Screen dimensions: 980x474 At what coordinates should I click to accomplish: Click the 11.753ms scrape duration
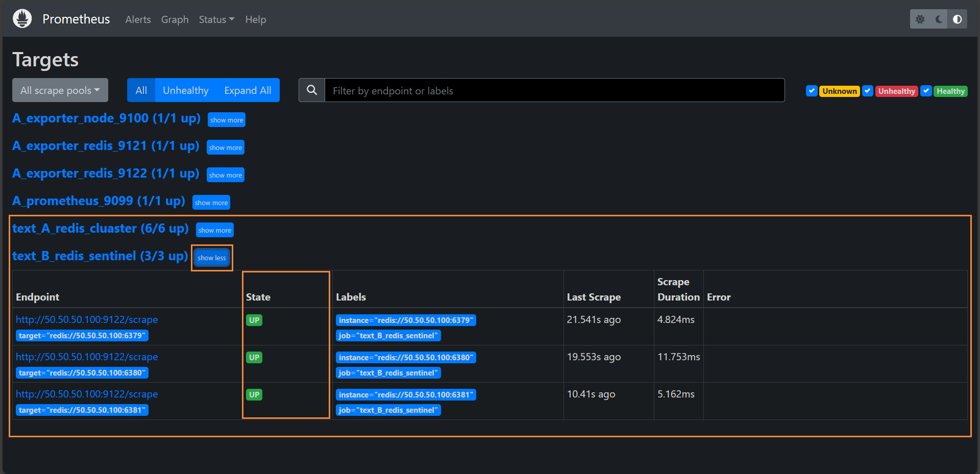(679, 357)
